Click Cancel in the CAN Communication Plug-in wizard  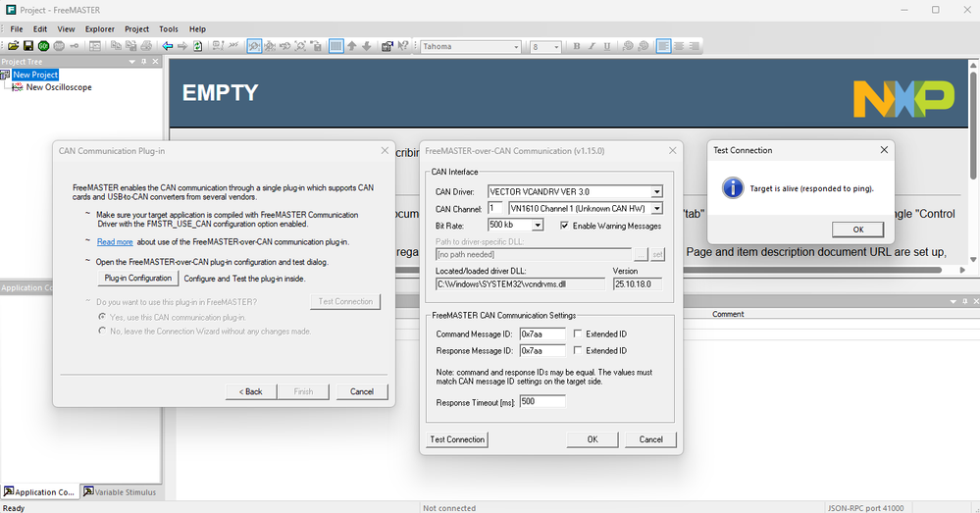click(362, 391)
